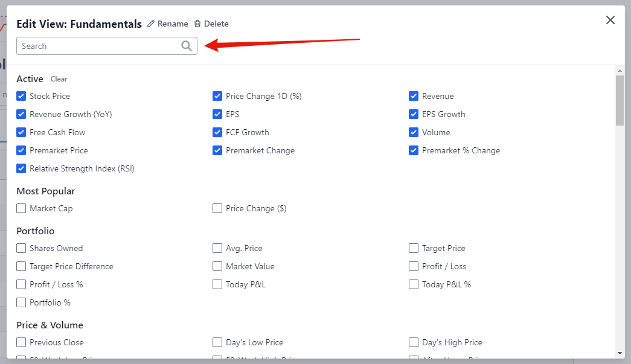Enable the Previous Close checkbox

(21, 342)
